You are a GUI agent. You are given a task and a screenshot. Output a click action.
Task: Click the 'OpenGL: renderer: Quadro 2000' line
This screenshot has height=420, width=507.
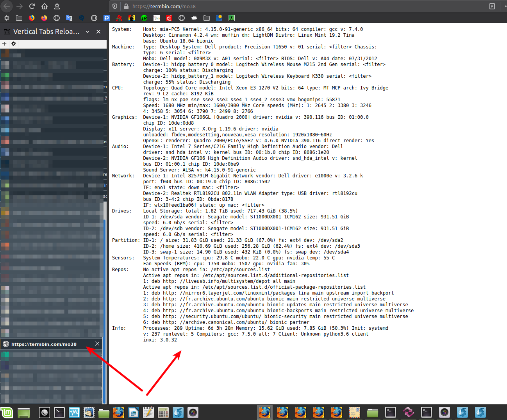pyautogui.click(x=259, y=141)
